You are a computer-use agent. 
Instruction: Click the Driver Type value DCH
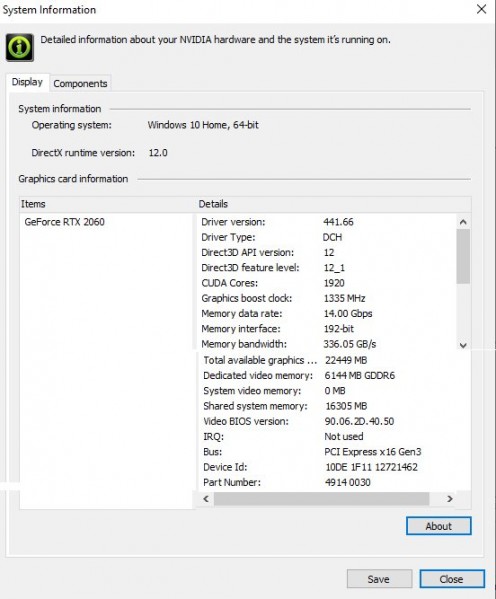(x=332, y=237)
